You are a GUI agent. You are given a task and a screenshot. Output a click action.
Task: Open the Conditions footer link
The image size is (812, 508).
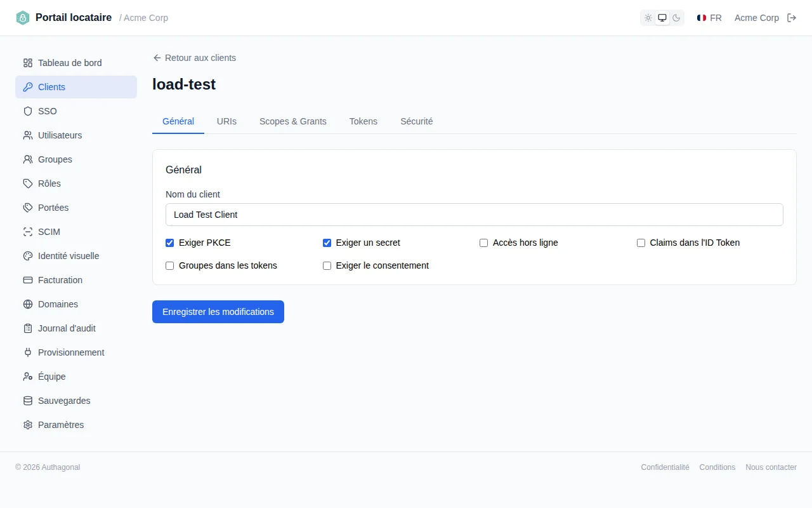tap(717, 467)
